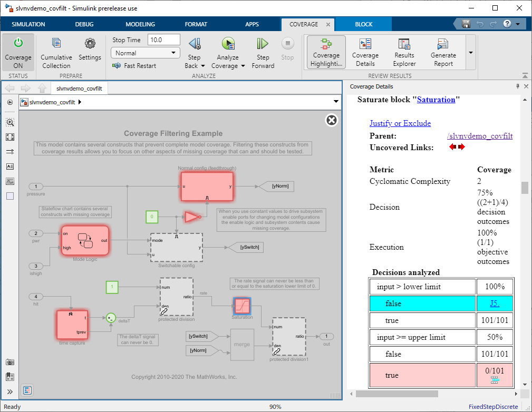Switch to the FORMAT tab
Screen dimensions: 532x412
pyautogui.click(x=196, y=24)
